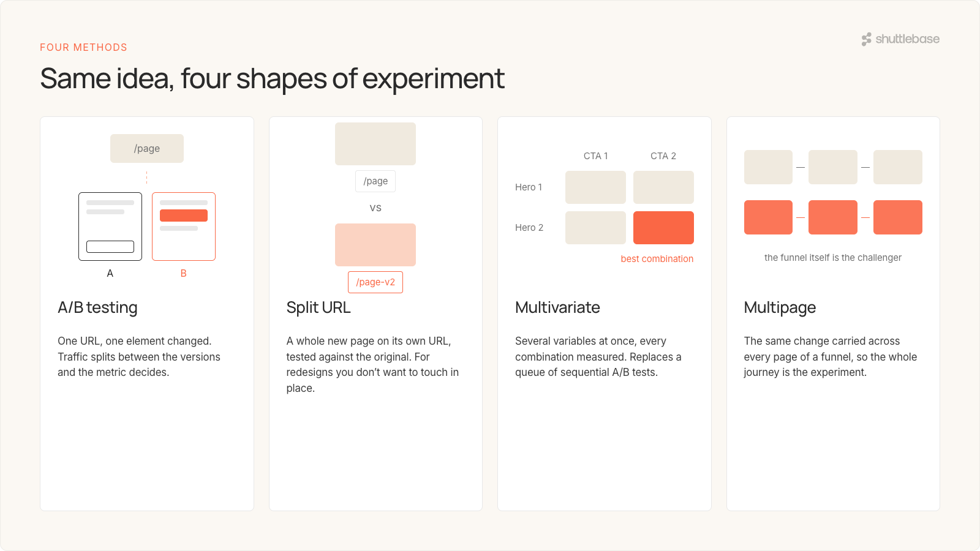
Task: Select the orange variant B wireframe
Action: click(184, 227)
